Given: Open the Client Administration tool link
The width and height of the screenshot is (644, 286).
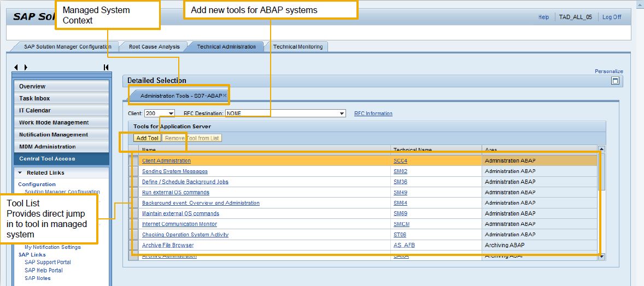Looking at the screenshot, I should pyautogui.click(x=166, y=161).
